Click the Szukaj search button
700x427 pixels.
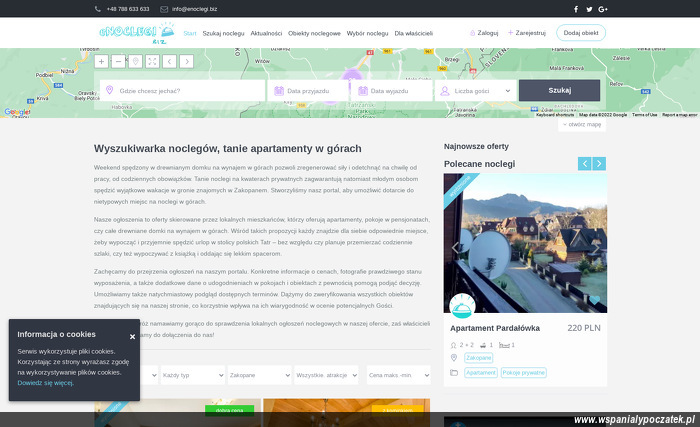click(559, 90)
